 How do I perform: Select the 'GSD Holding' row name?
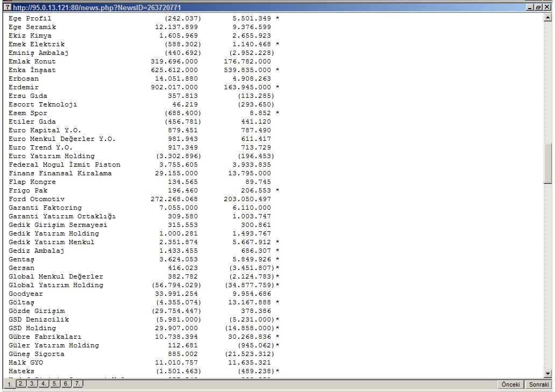click(32, 329)
